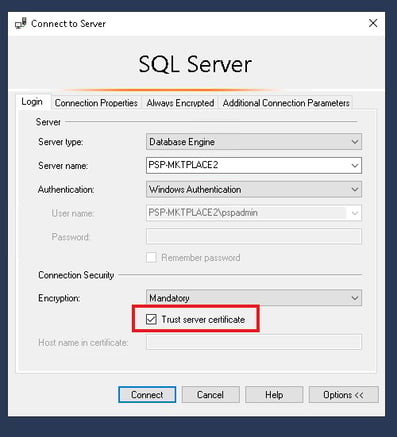
Task: Click the Connect to Server title icon
Action: point(21,24)
